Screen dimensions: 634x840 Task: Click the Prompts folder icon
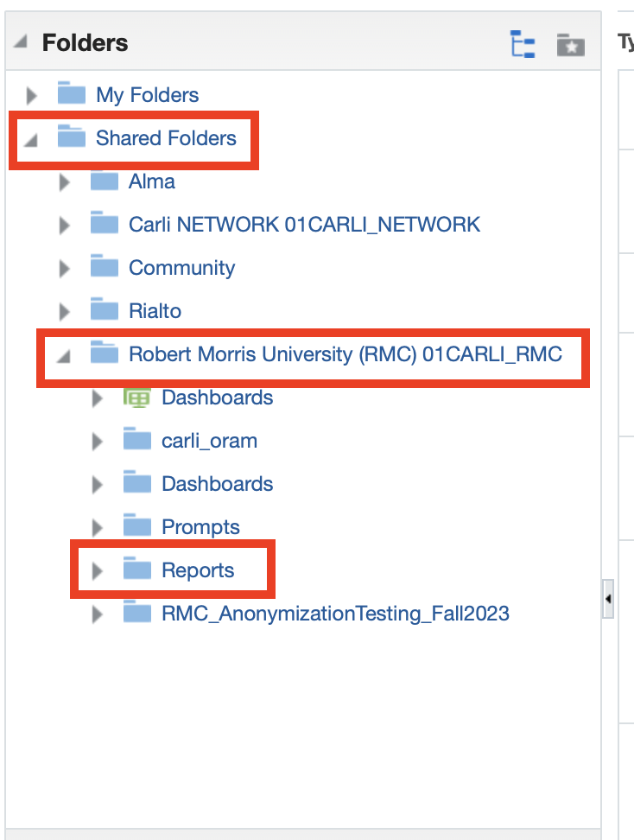coord(136,526)
